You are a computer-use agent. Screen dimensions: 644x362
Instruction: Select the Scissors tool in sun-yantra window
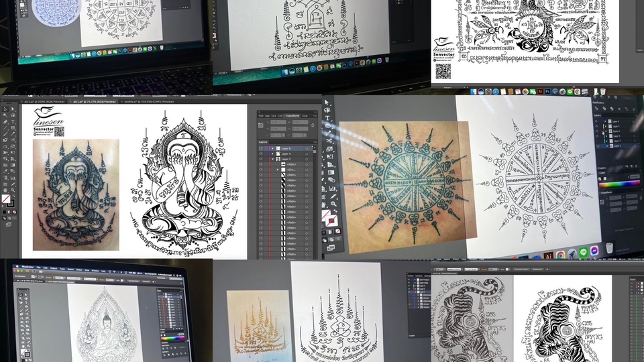329,140
